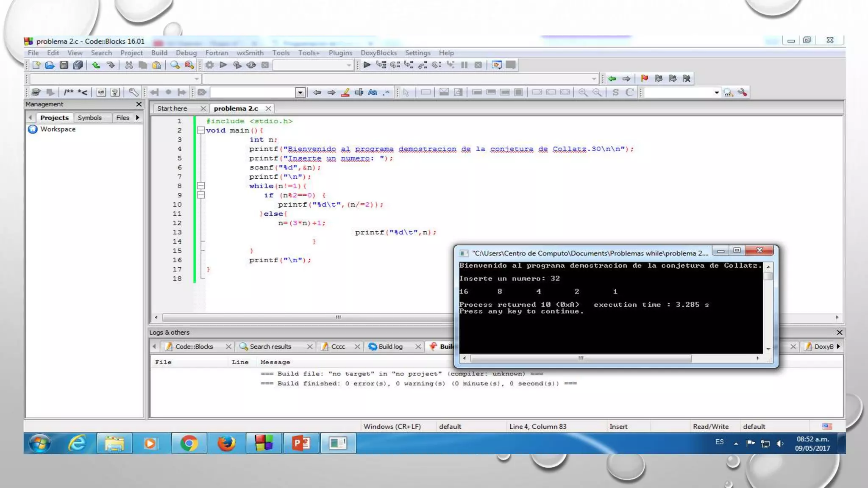Click the Rebuild circular arrows icon
868x488 pixels.
pos(251,65)
